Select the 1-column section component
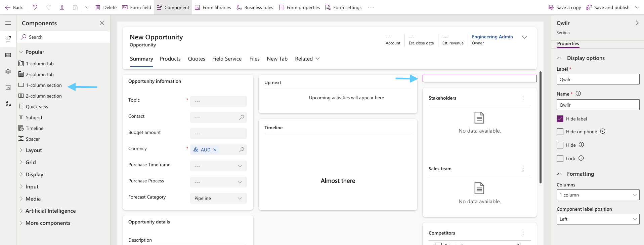Screen dimensions: 644x245 40,85
